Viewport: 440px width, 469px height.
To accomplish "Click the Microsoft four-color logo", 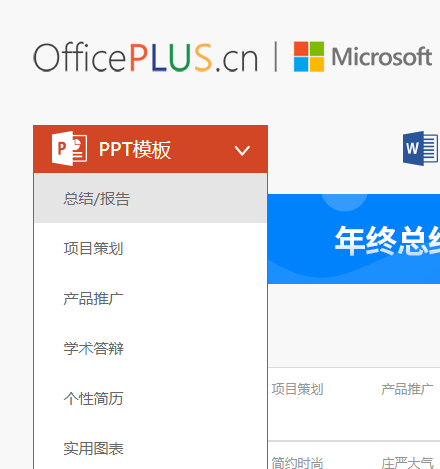I will tap(309, 56).
